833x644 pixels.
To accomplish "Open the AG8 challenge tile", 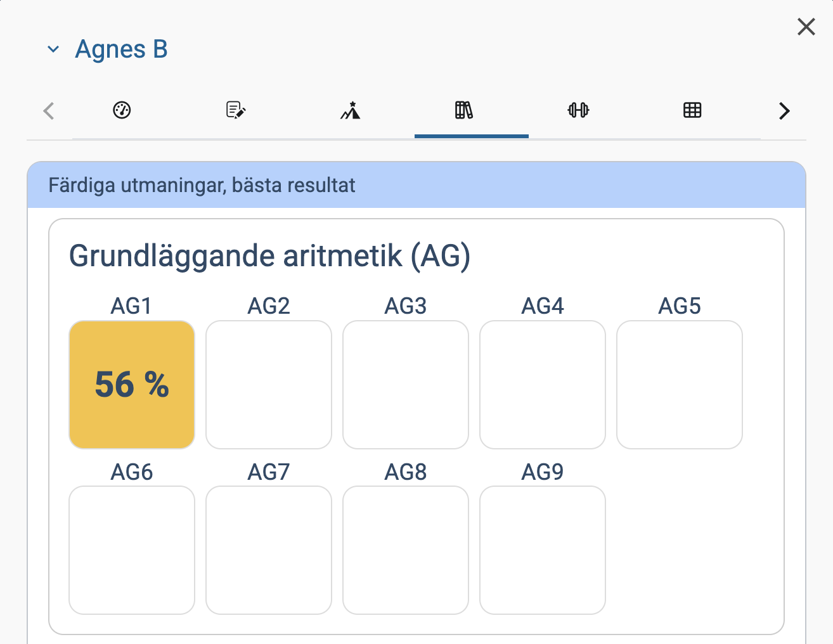I will tap(406, 550).
